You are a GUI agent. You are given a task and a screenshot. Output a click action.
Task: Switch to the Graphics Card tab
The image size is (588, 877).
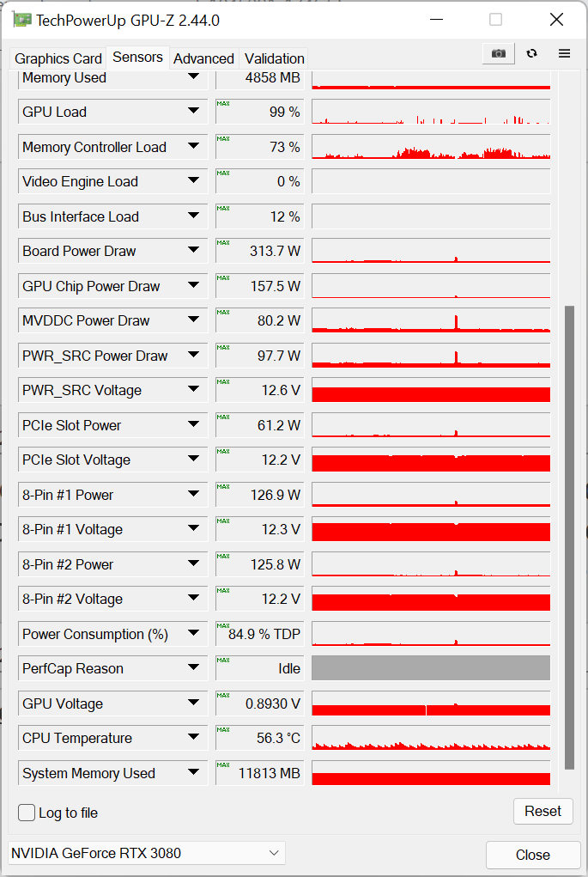click(58, 58)
